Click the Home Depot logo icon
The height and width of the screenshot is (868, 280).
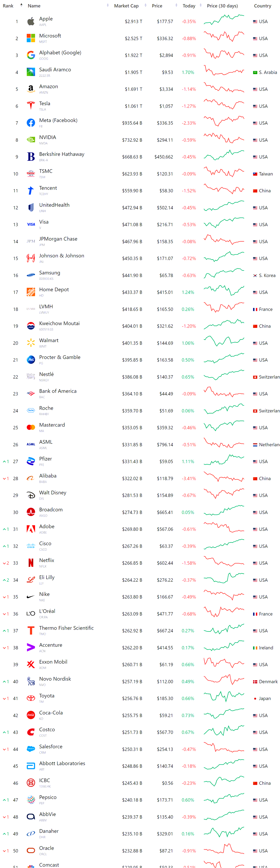tap(31, 292)
